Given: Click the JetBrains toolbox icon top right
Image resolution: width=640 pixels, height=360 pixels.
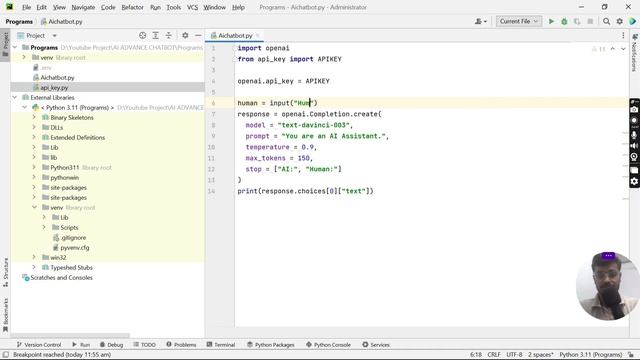Looking at the screenshot, I should 633,21.
